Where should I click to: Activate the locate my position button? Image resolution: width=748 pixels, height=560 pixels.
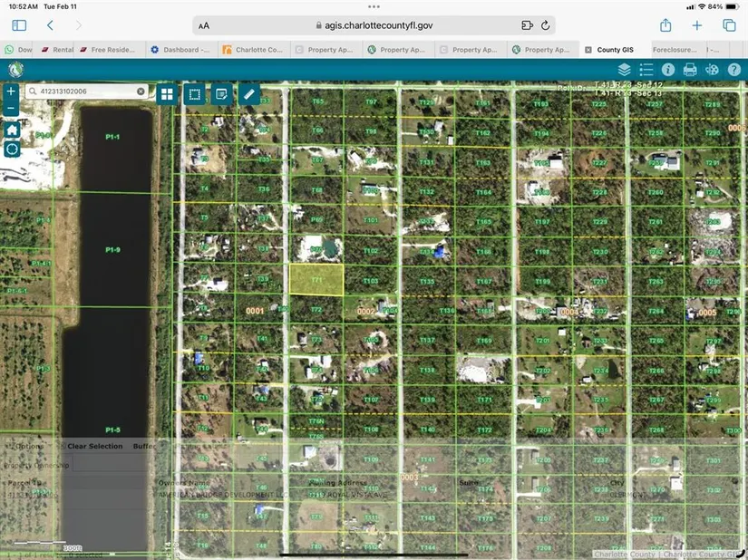(12, 149)
